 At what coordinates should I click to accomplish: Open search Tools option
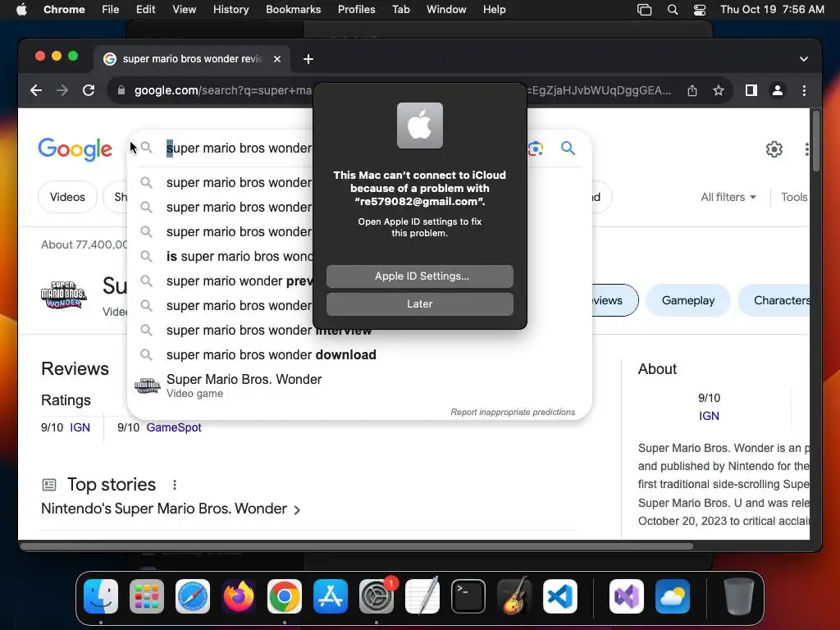[794, 197]
